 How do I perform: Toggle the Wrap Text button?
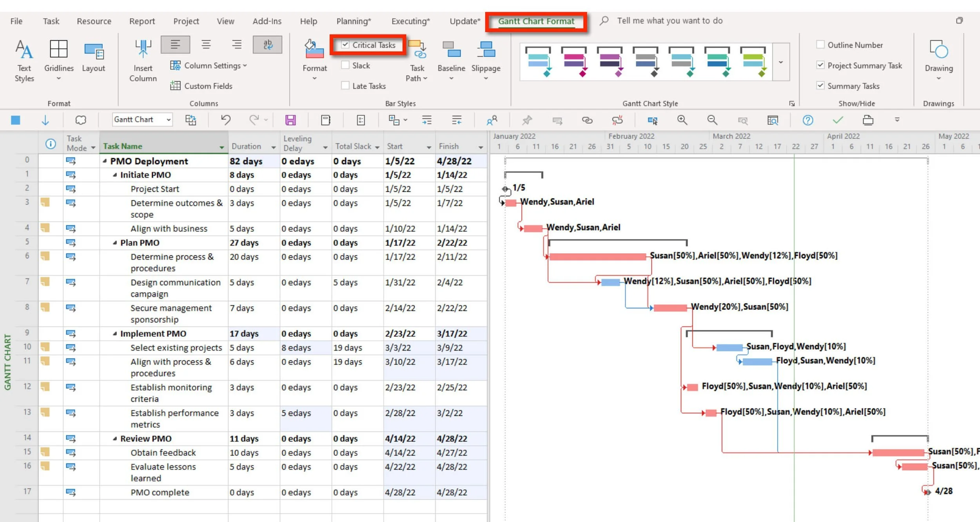coord(268,44)
